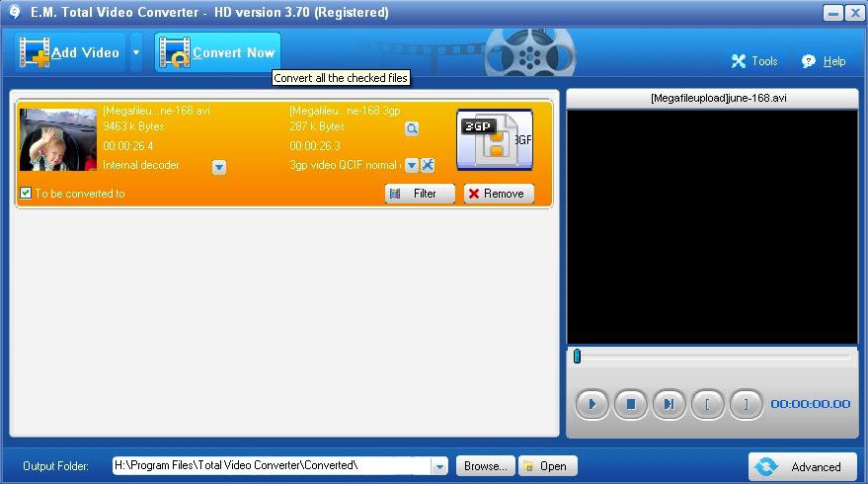Screen dimensions: 868x484
Task: Click the source duration 00:00:26.4
Action: (128, 146)
